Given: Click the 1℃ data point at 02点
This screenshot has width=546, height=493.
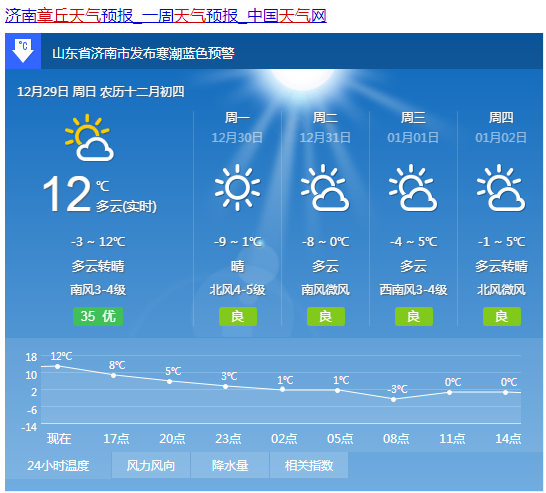Looking at the screenshot, I should (282, 390).
